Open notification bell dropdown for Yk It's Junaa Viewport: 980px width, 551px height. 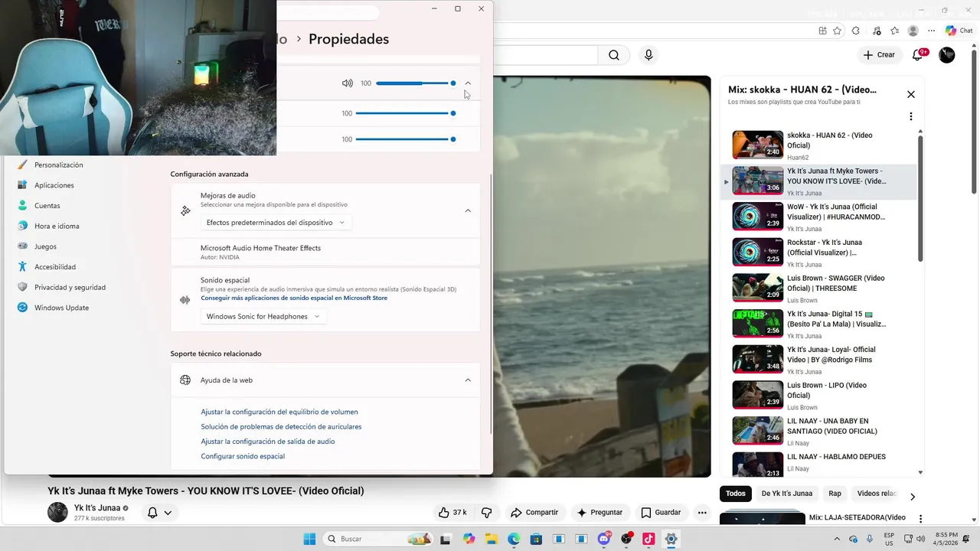pos(159,513)
